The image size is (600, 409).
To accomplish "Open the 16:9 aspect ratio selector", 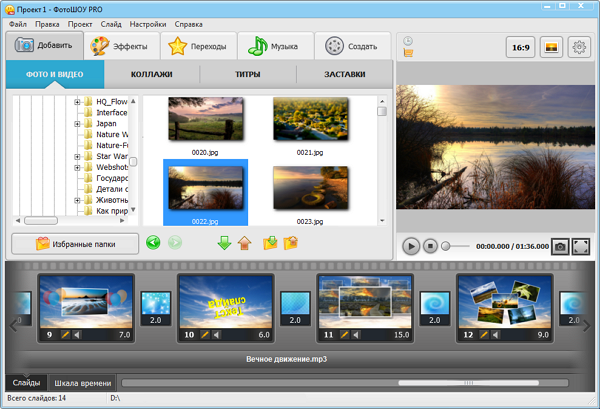I will tap(520, 47).
